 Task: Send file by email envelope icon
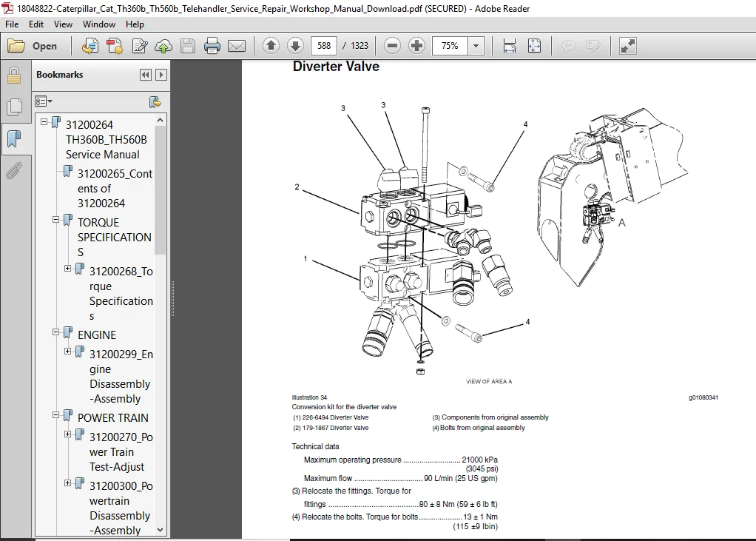[x=236, y=46]
